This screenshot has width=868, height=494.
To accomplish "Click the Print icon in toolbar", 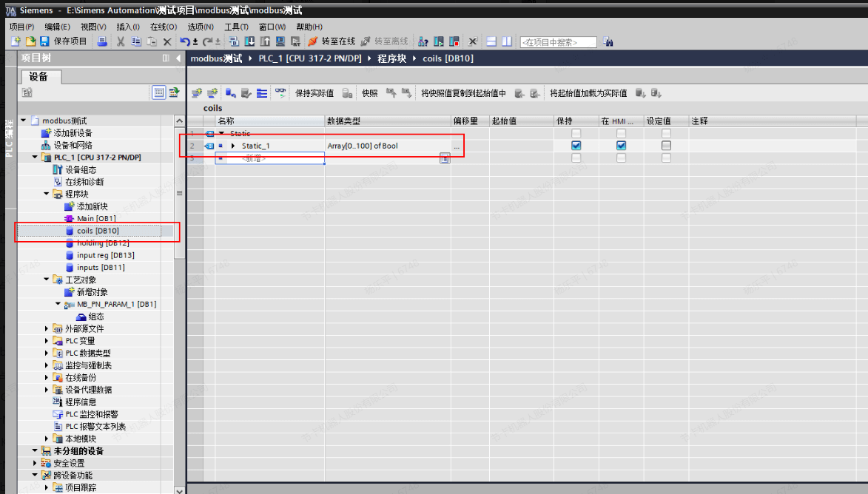I will 102,41.
